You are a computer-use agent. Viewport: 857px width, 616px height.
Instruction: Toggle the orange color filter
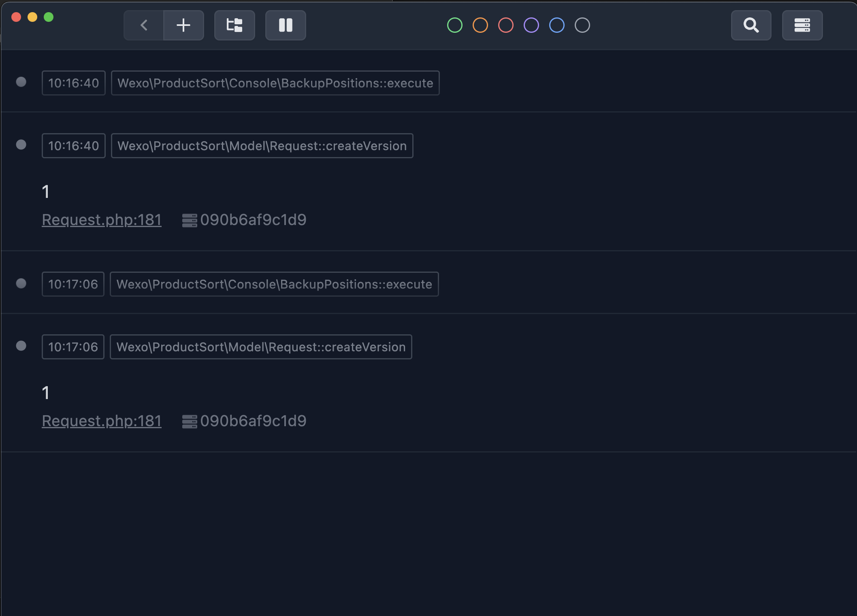click(x=480, y=25)
